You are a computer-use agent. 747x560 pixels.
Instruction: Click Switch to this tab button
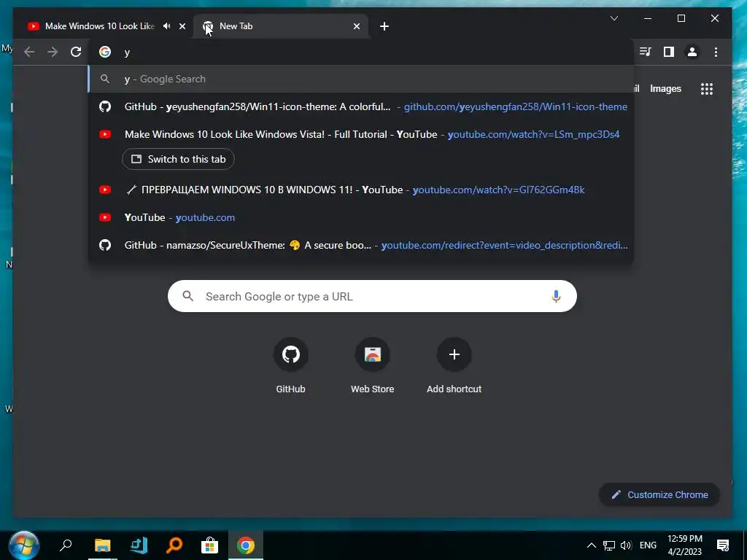pyautogui.click(x=178, y=159)
